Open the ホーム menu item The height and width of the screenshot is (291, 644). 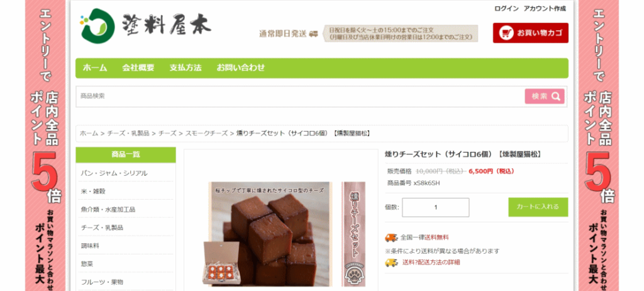coord(95,68)
